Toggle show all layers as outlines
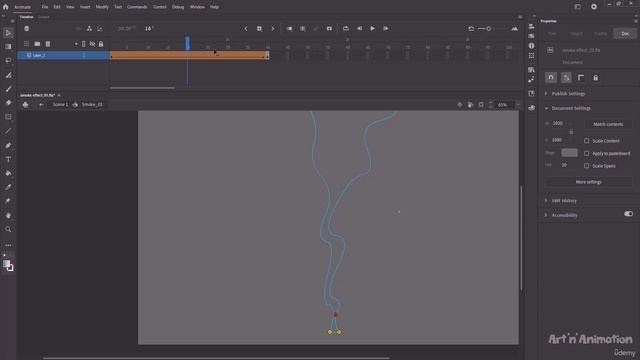The image size is (640, 360). pyautogui.click(x=84, y=44)
